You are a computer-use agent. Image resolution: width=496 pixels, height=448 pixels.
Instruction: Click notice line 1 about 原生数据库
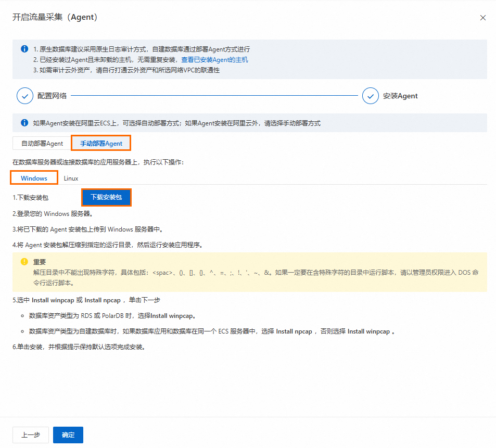point(142,49)
